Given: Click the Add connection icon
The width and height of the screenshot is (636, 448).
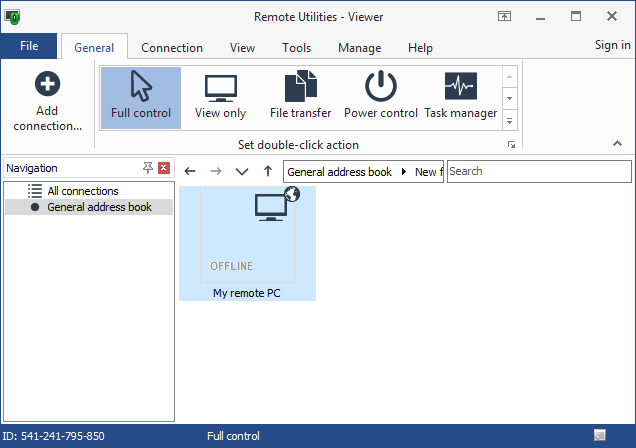Looking at the screenshot, I should pyautogui.click(x=47, y=86).
